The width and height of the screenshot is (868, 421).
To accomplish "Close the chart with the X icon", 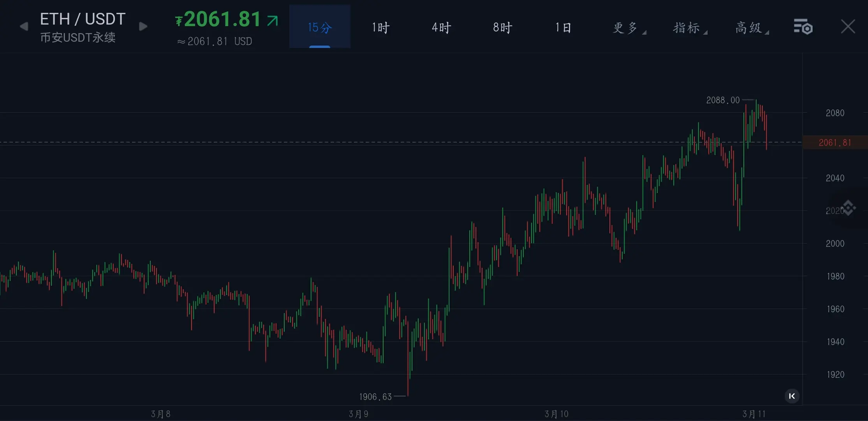I will pyautogui.click(x=848, y=27).
